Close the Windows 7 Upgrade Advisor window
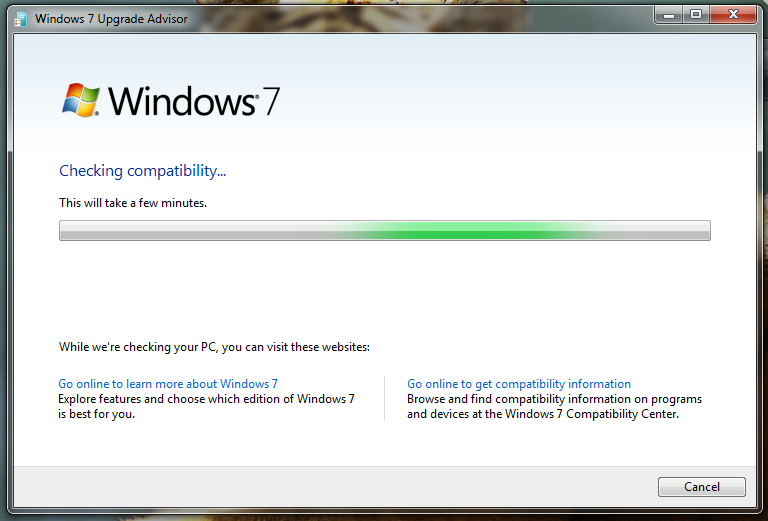 pos(733,15)
